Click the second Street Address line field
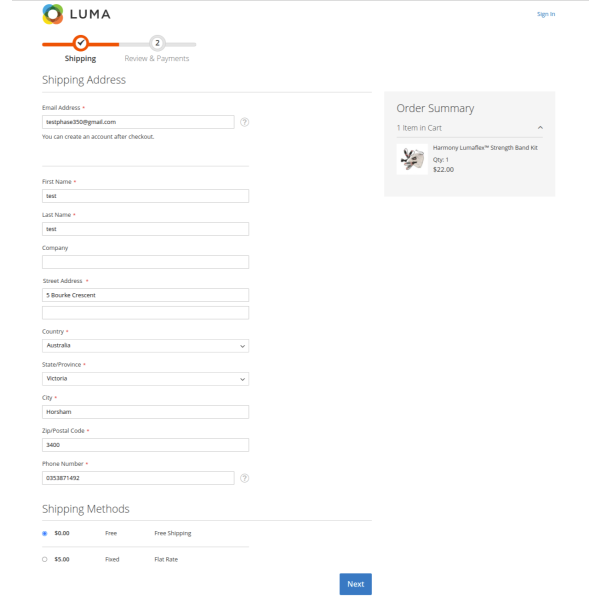Image resolution: width=600 pixels, height=600 pixels. (x=145, y=313)
